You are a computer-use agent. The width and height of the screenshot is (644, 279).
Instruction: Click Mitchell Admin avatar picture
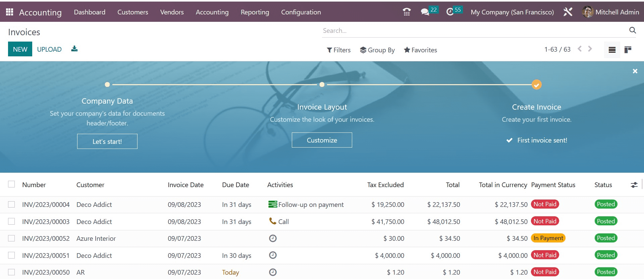(588, 12)
